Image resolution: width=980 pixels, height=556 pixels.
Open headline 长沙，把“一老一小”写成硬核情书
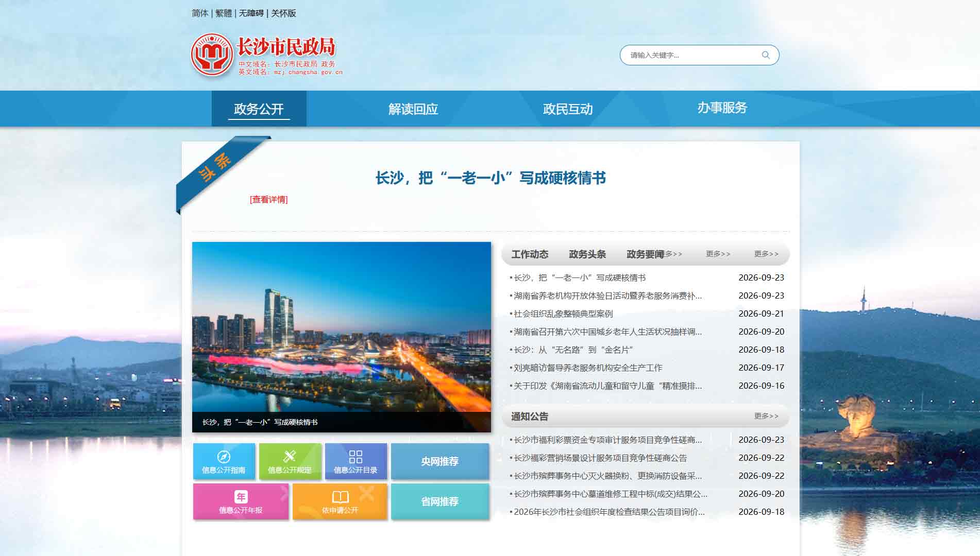pos(491,178)
